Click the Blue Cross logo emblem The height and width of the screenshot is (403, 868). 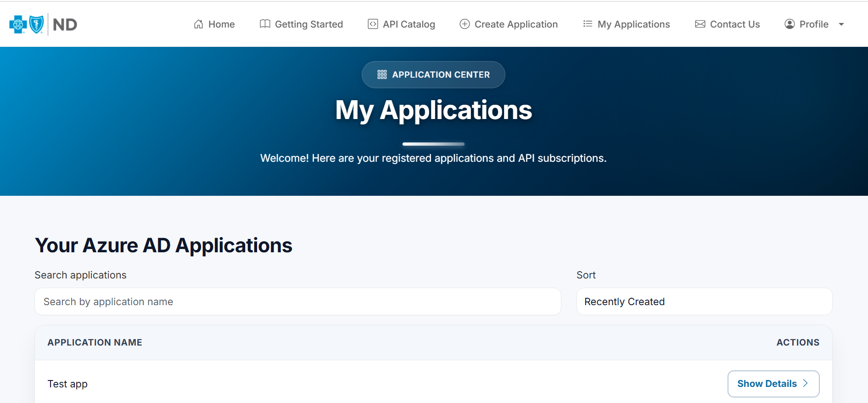pyautogui.click(x=18, y=24)
